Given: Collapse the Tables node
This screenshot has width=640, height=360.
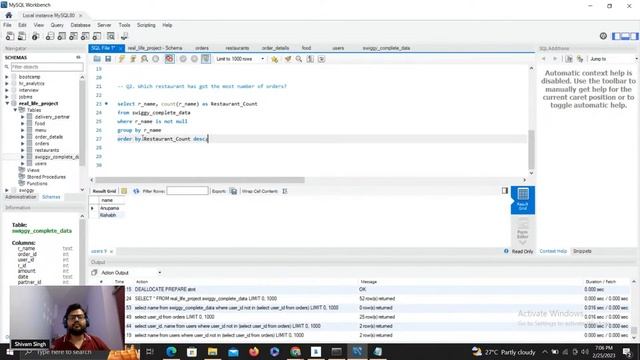Looking at the screenshot, I should click(x=15, y=110).
